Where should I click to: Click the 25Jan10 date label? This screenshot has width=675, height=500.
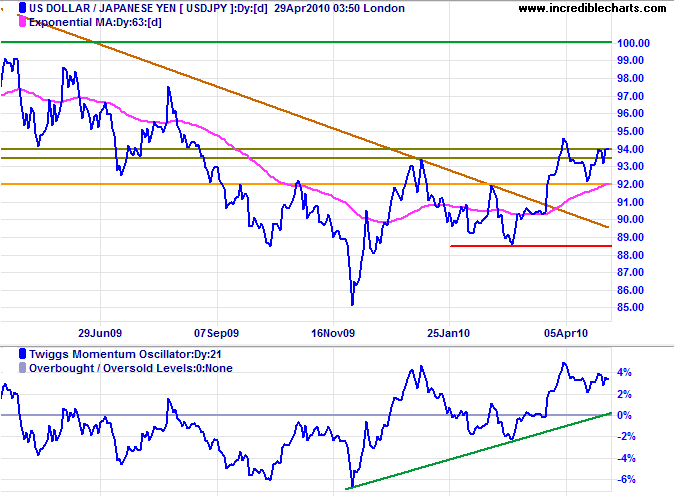coord(449,333)
